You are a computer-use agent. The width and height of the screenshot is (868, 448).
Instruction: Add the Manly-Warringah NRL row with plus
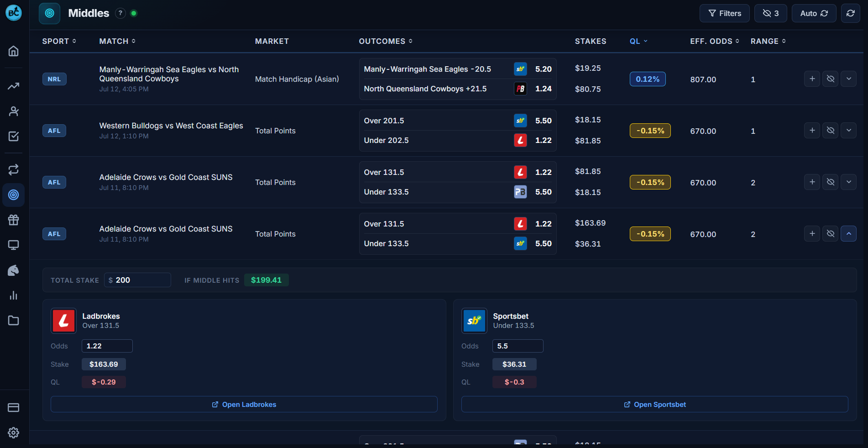[812, 79]
